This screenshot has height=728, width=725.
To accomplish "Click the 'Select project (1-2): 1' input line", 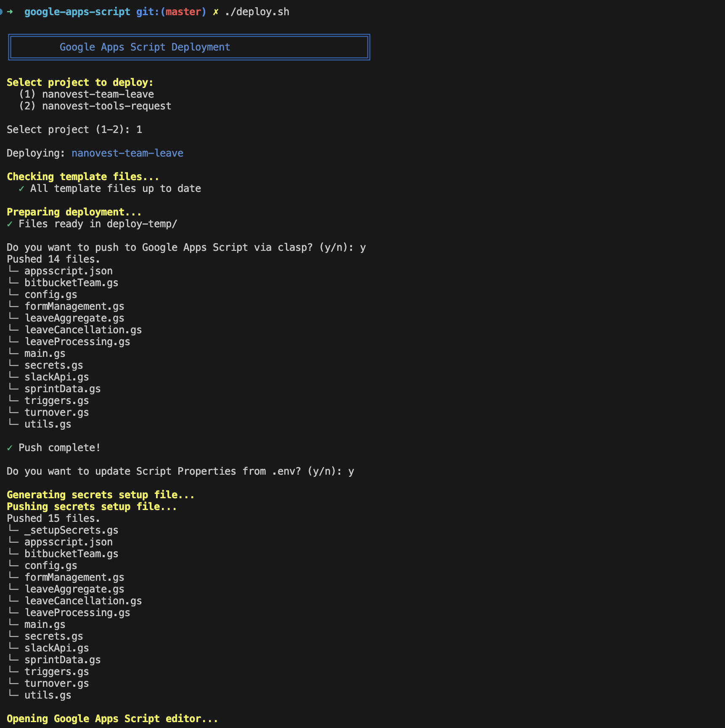I will pos(74,129).
